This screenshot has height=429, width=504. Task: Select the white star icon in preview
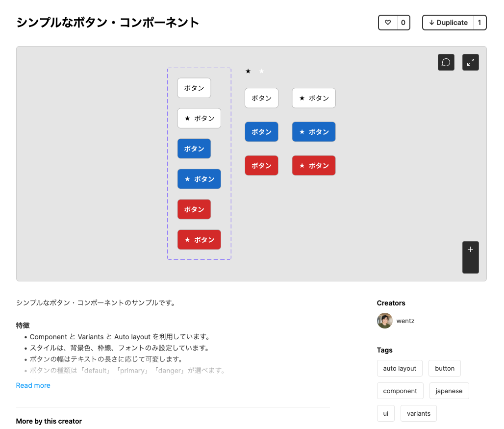tap(262, 71)
